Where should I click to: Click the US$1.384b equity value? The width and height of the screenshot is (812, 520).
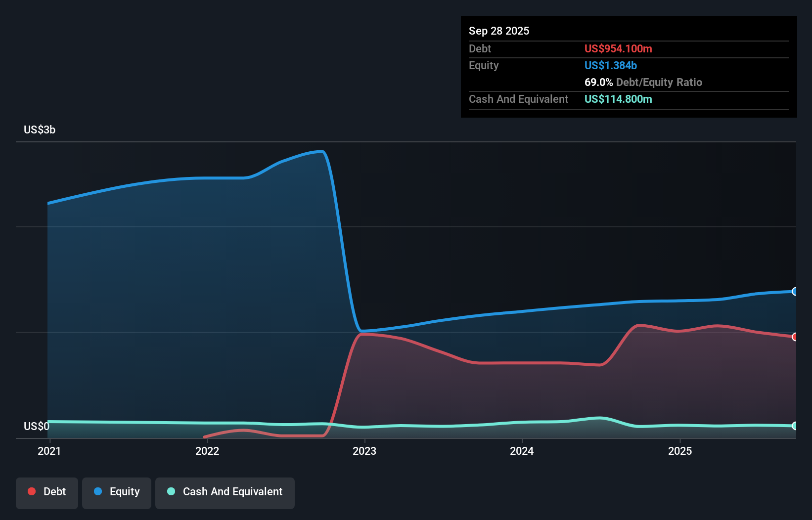tap(611, 65)
